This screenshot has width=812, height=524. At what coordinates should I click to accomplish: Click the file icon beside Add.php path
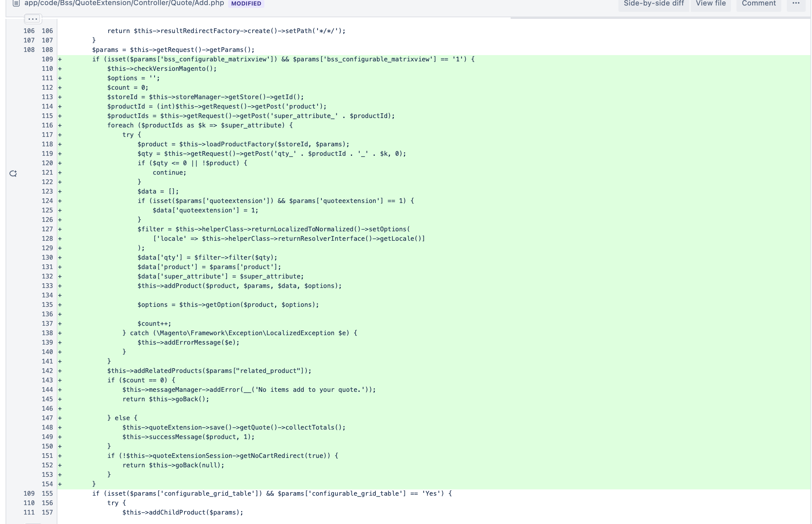coord(16,4)
